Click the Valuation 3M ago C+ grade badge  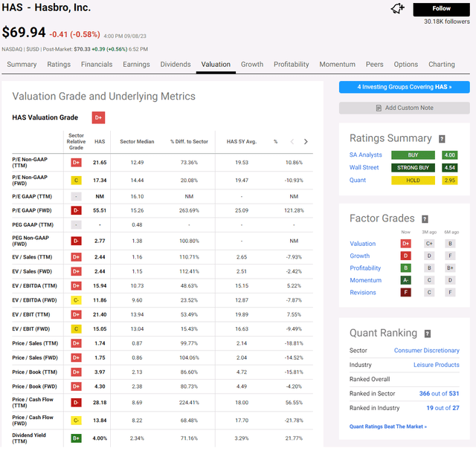(x=429, y=244)
